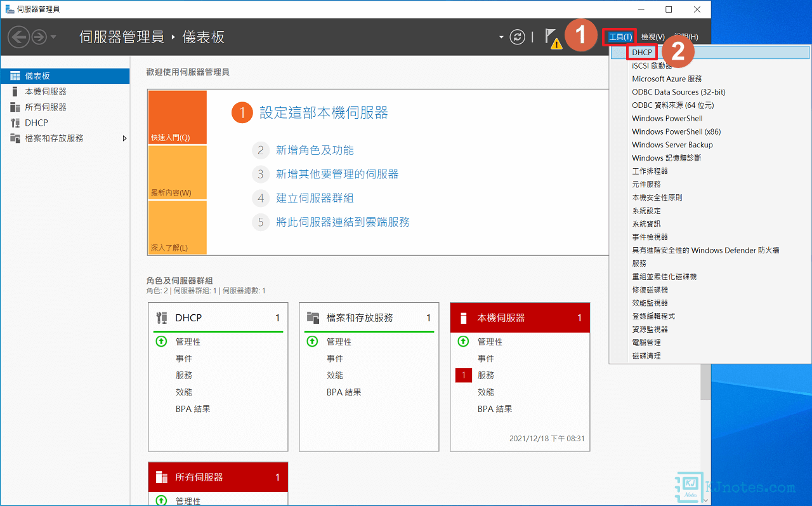Select DHCP in the left sidebar
The width and height of the screenshot is (812, 506).
click(36, 123)
